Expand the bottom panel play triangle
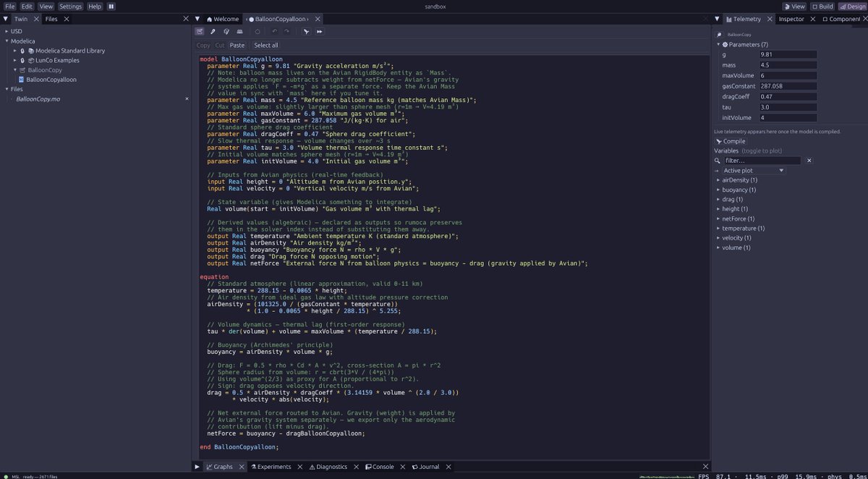 (x=197, y=467)
